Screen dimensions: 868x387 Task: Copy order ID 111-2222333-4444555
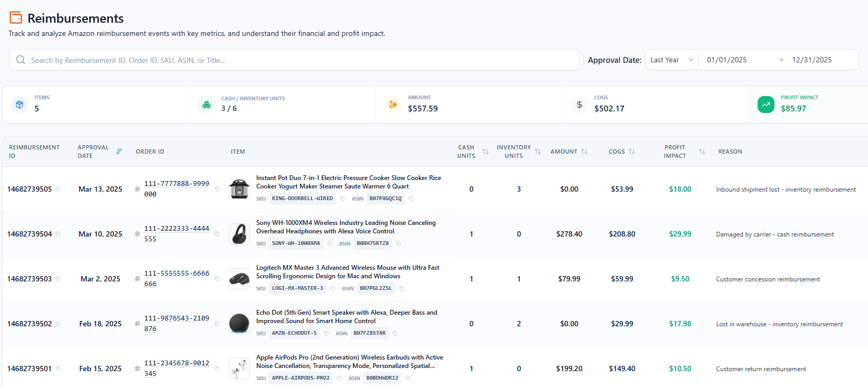[x=217, y=234]
